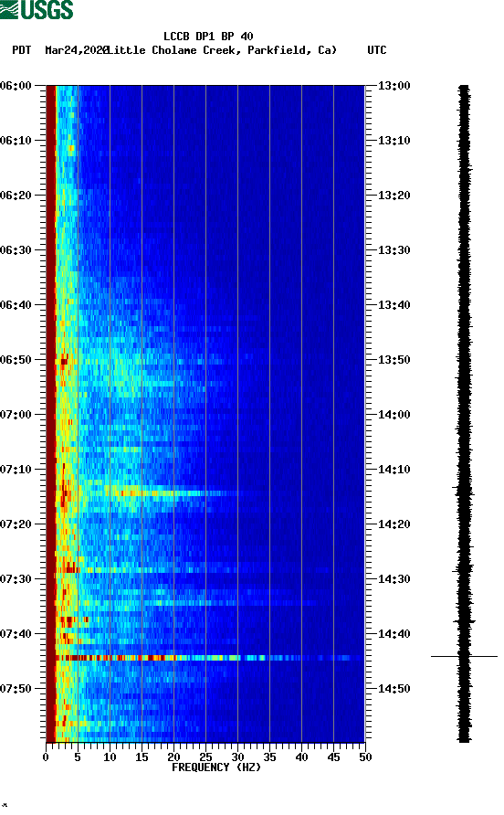The image size is (504, 815).
Task: Click the '10' frequency axis label
Action: 110,757
